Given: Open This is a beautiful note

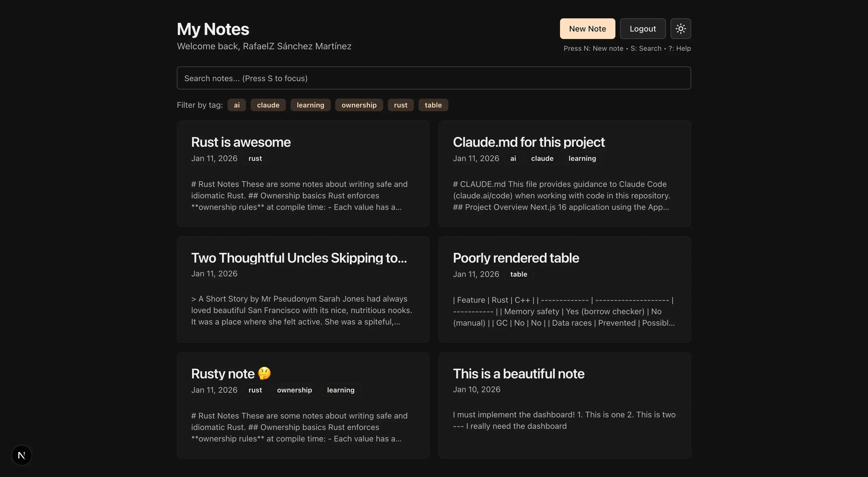Looking at the screenshot, I should pyautogui.click(x=518, y=374).
